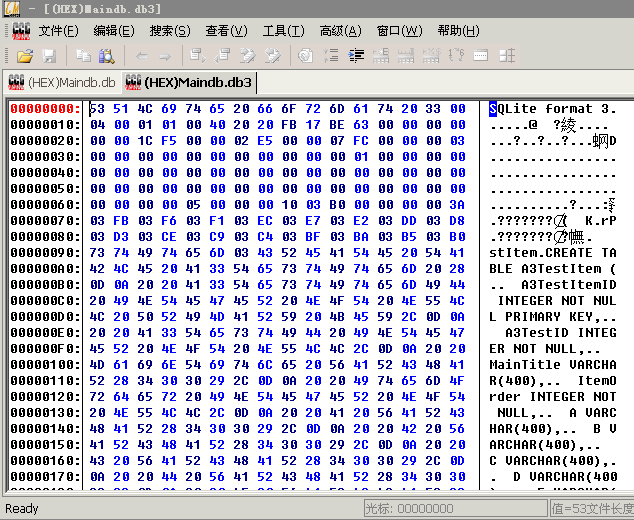Click the line-spacing arrows toolbar icon
The image size is (634, 520).
(331, 56)
